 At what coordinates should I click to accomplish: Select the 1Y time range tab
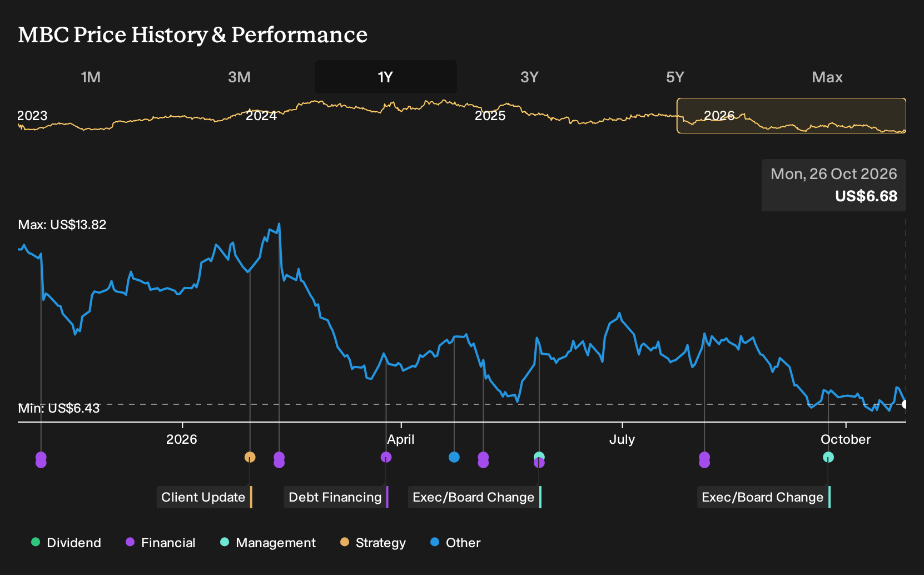click(385, 77)
